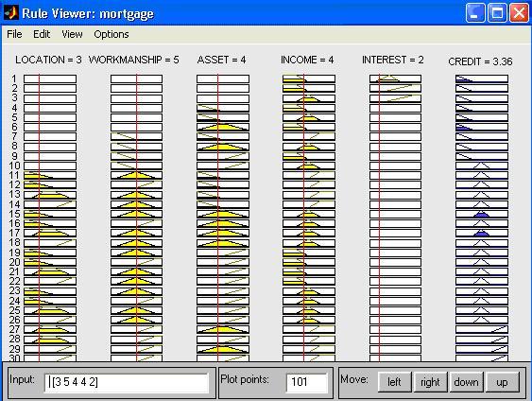Click the INTEREST = 2 label
Image resolution: width=532 pixels, height=401 pixels.
393,60
